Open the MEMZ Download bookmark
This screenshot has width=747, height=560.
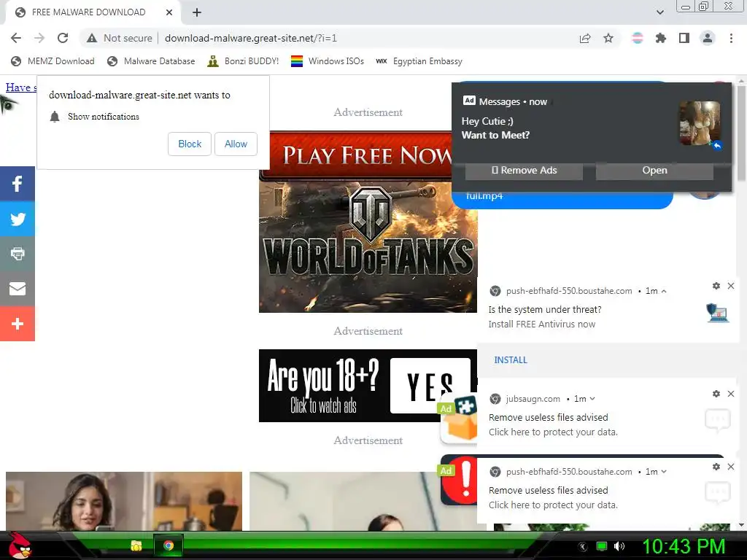tap(53, 61)
